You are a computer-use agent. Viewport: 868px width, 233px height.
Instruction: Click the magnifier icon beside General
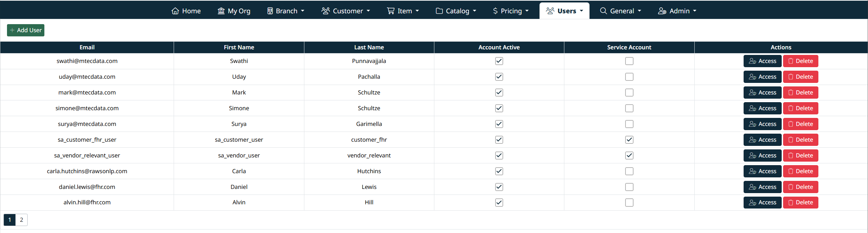(603, 11)
